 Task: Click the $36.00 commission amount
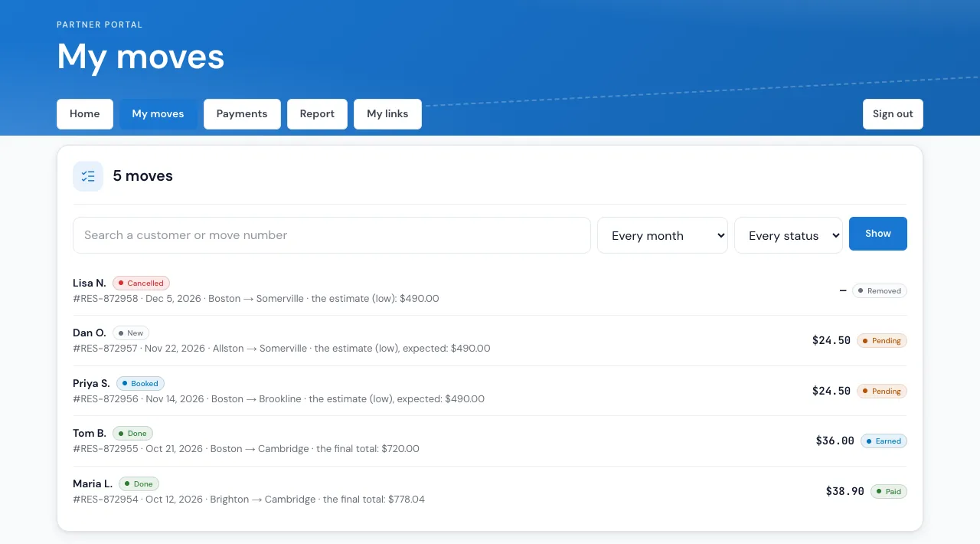click(x=835, y=441)
